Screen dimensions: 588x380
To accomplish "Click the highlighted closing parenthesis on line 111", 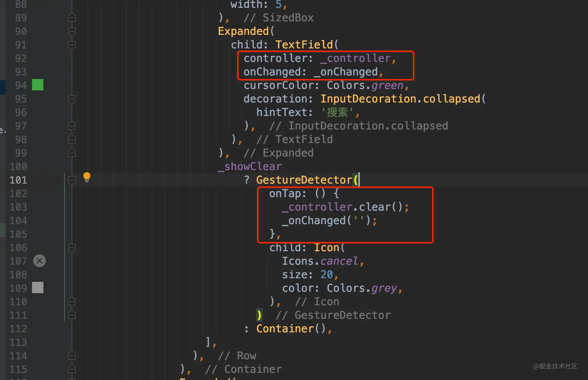I will click(259, 315).
